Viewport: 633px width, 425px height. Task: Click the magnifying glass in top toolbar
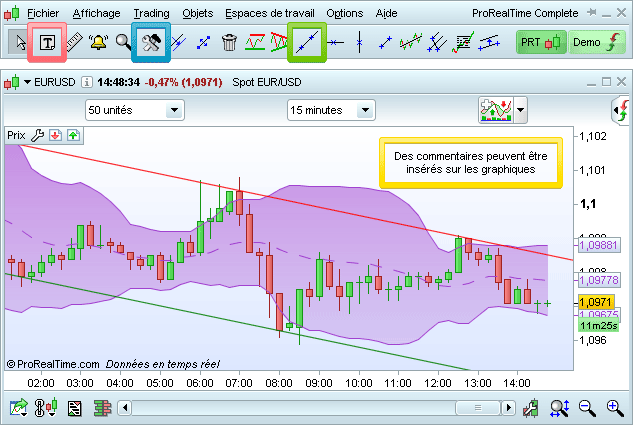(123, 42)
